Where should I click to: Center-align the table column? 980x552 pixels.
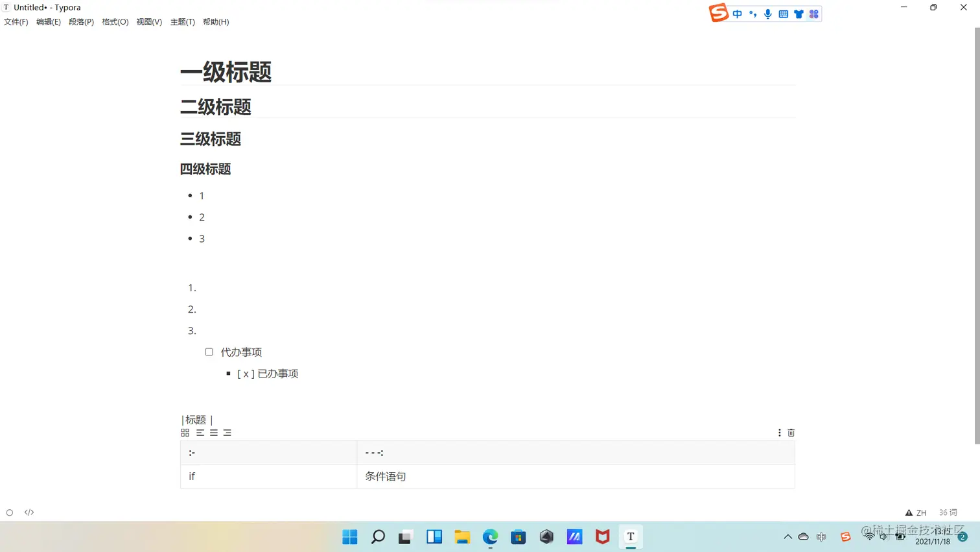point(214,433)
